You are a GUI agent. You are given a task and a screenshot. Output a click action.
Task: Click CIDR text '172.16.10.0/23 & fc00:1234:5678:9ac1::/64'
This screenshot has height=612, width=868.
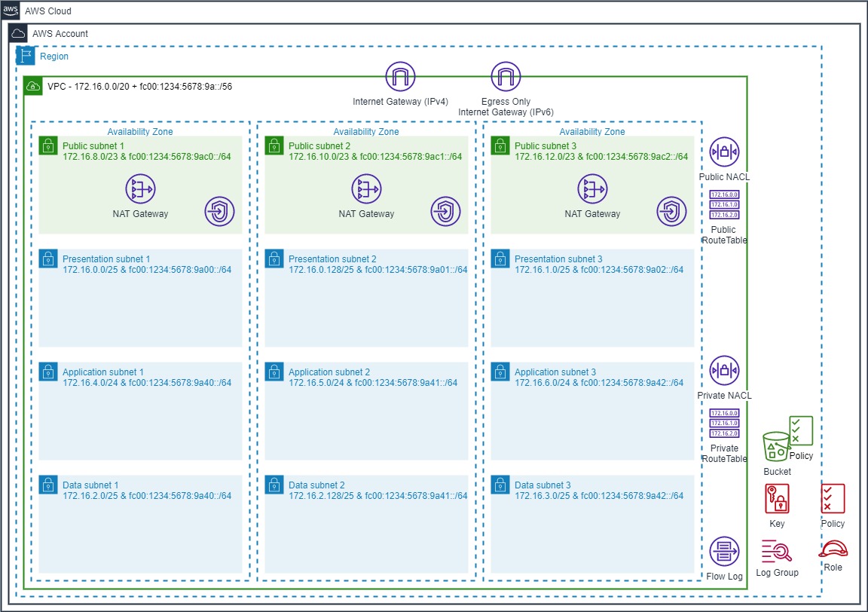pos(374,157)
